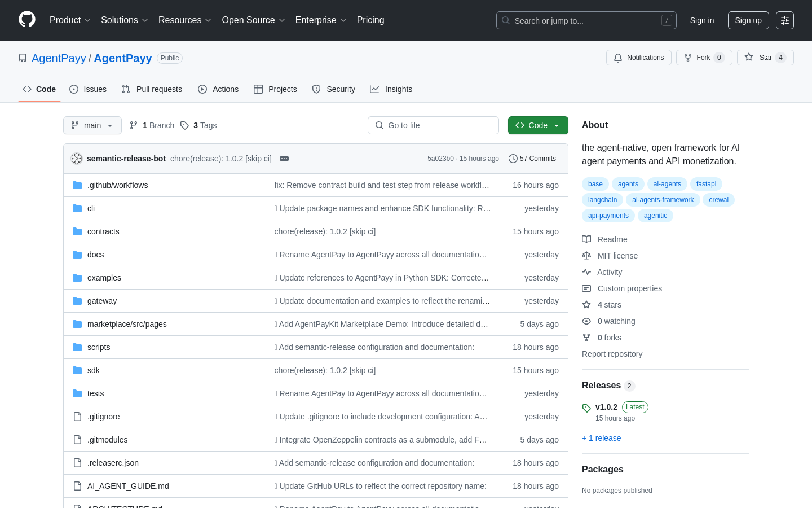Screen dimensions: 812x508
Task: Expand the Resources menu
Action: (x=185, y=20)
